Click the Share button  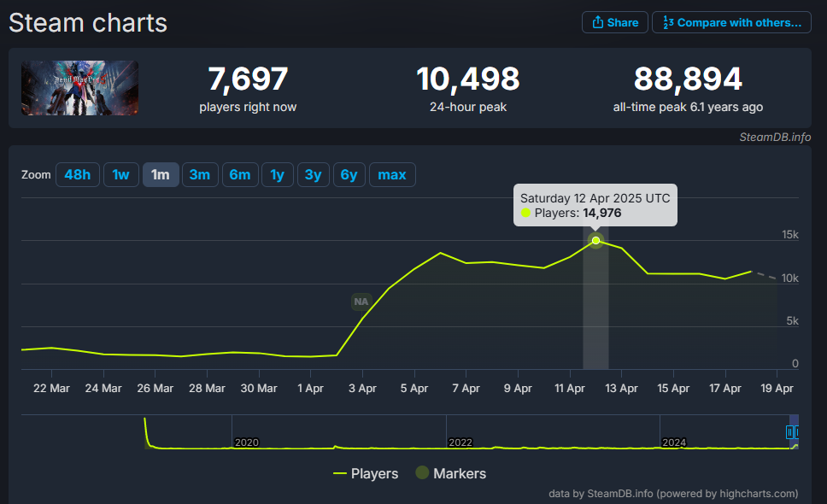click(614, 23)
